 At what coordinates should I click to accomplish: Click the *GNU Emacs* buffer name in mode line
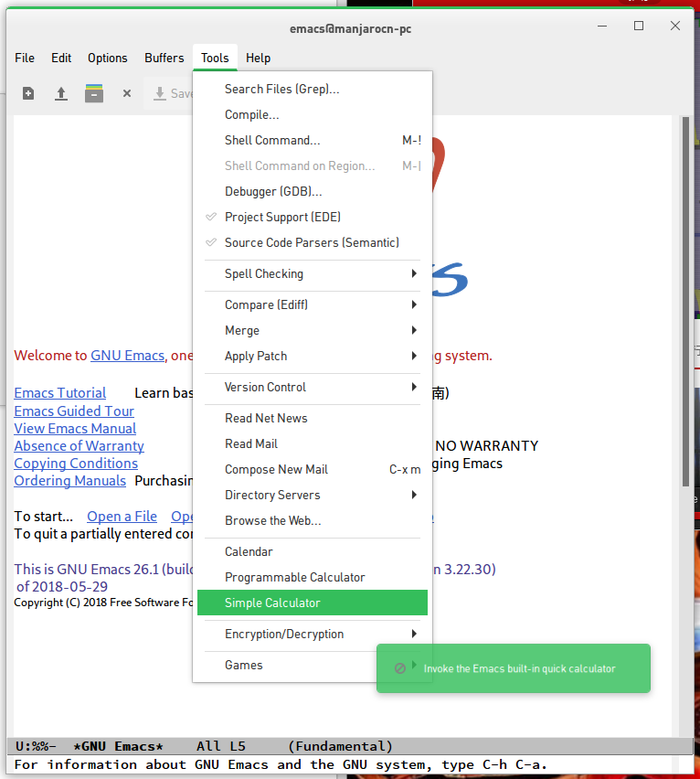pos(118,746)
